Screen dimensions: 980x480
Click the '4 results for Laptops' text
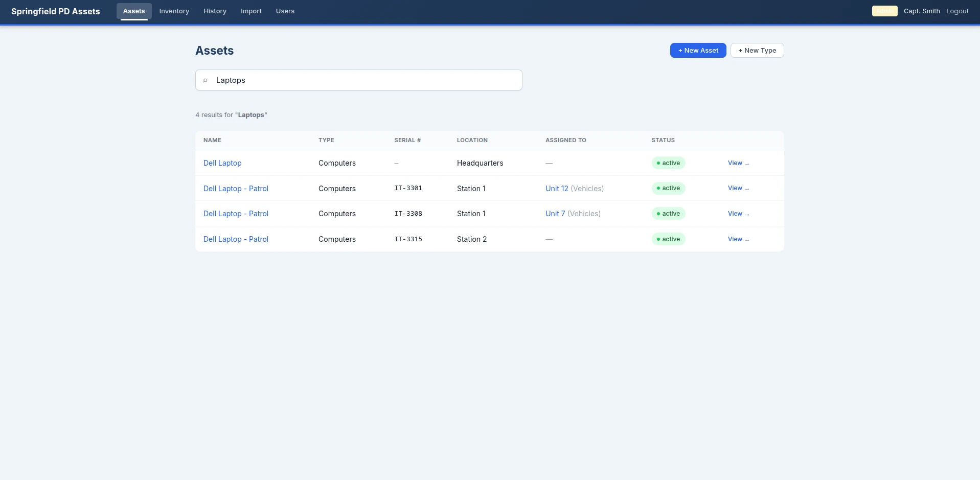(x=231, y=115)
